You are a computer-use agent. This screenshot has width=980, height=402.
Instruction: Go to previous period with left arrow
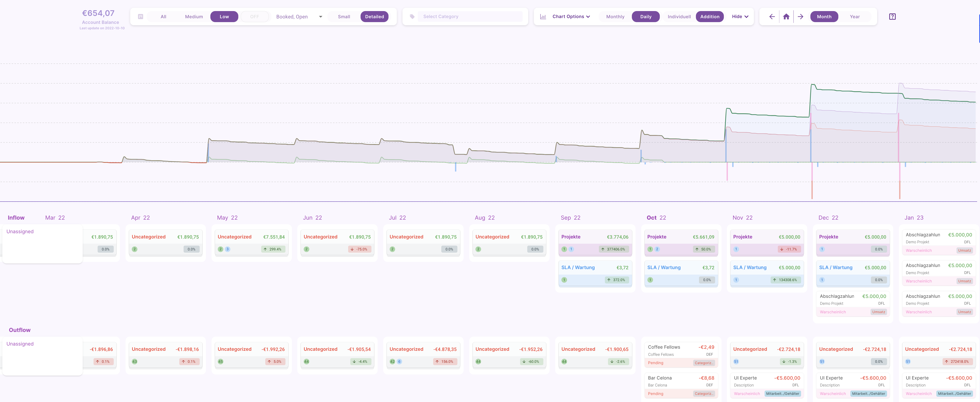pos(772,17)
